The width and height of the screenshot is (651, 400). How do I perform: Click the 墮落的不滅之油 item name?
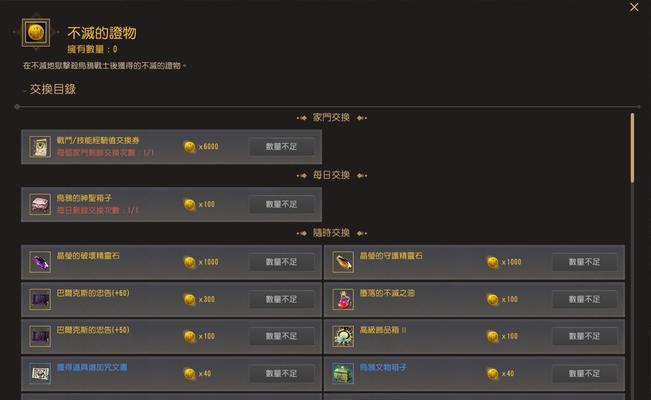(387, 293)
